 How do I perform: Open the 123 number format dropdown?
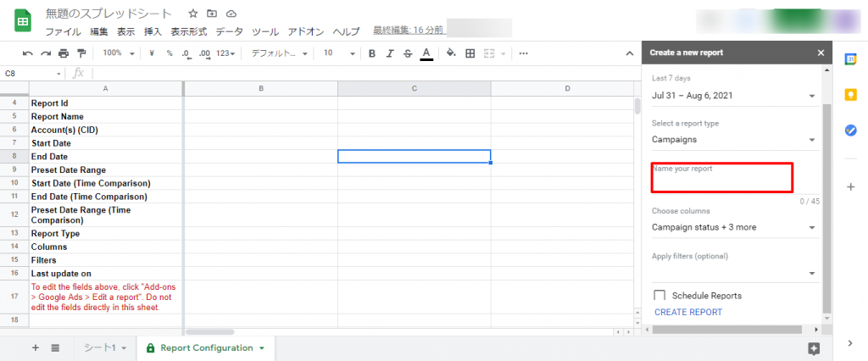click(225, 53)
